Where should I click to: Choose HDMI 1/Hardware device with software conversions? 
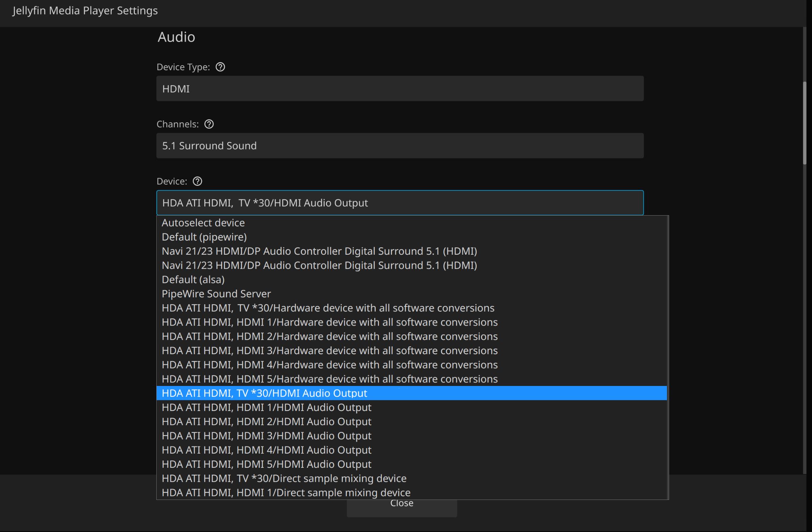click(x=330, y=322)
